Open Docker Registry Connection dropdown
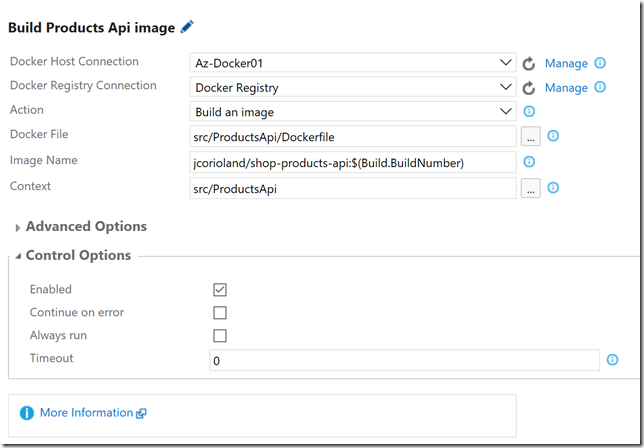The image size is (644, 448). 353,87
